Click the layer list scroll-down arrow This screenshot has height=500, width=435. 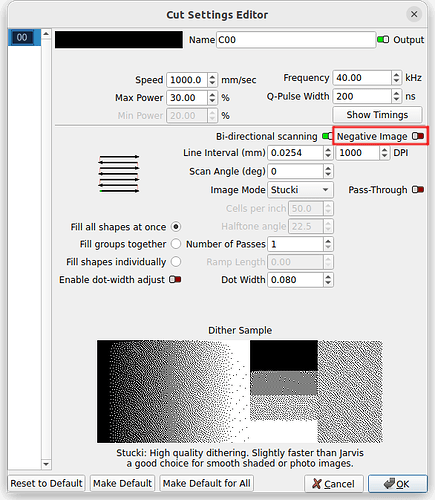pyautogui.click(x=46, y=464)
